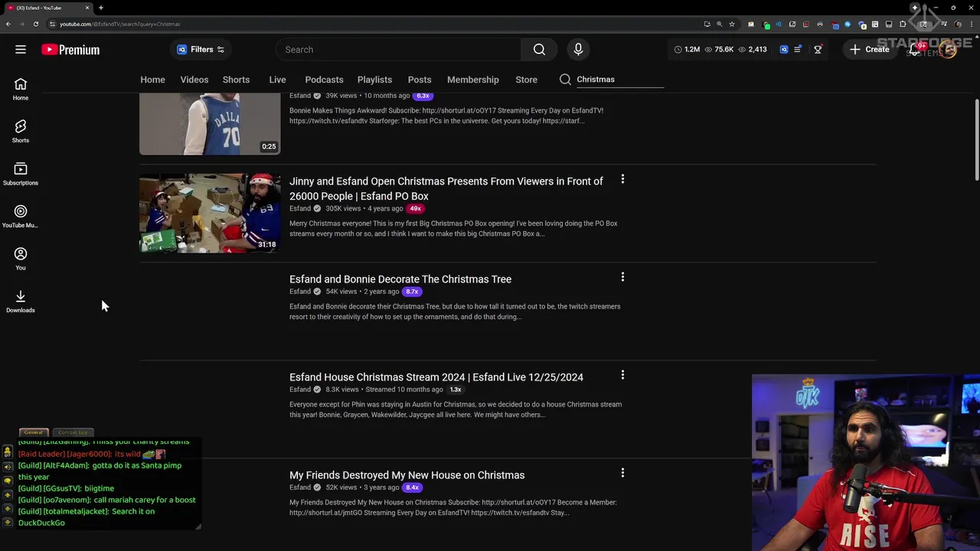
Task: Open the Create button
Action: pos(869,50)
